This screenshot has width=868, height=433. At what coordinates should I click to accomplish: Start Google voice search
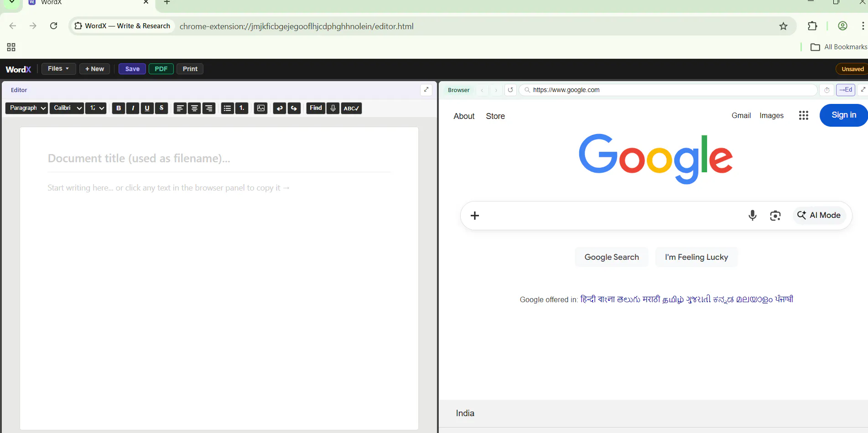coord(753,215)
